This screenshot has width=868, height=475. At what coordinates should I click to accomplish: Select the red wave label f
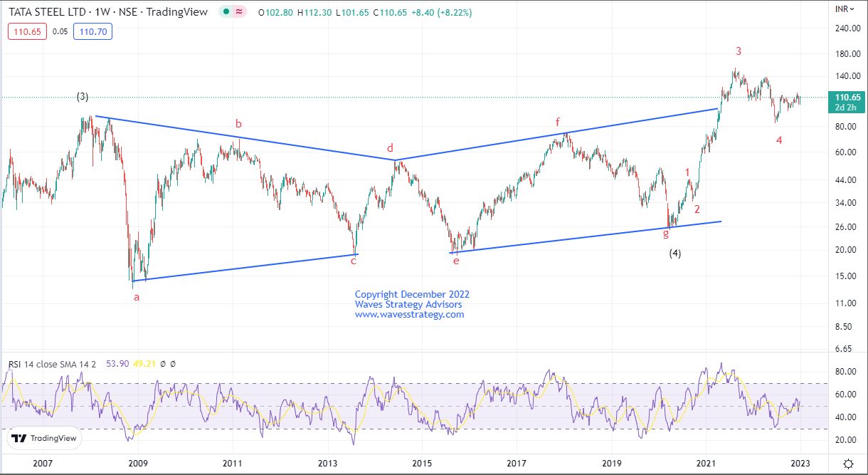coord(559,122)
